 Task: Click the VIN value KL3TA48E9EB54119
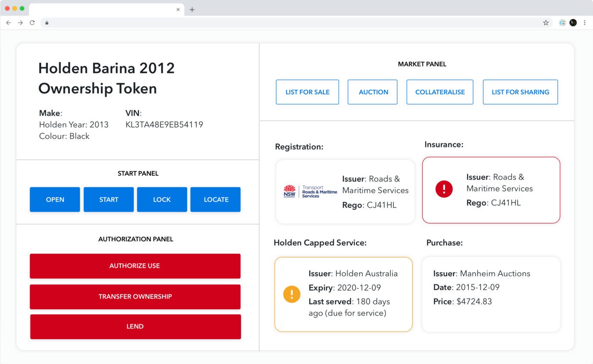click(164, 124)
